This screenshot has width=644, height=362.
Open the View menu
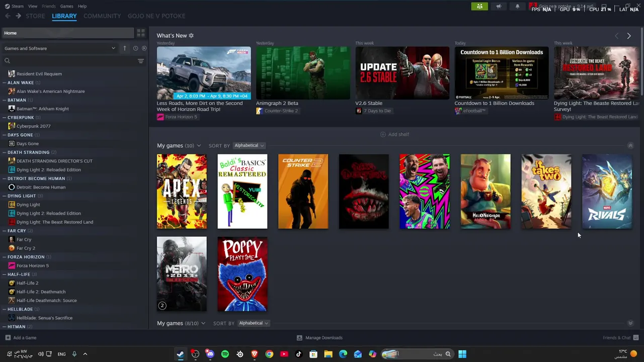pyautogui.click(x=33, y=6)
